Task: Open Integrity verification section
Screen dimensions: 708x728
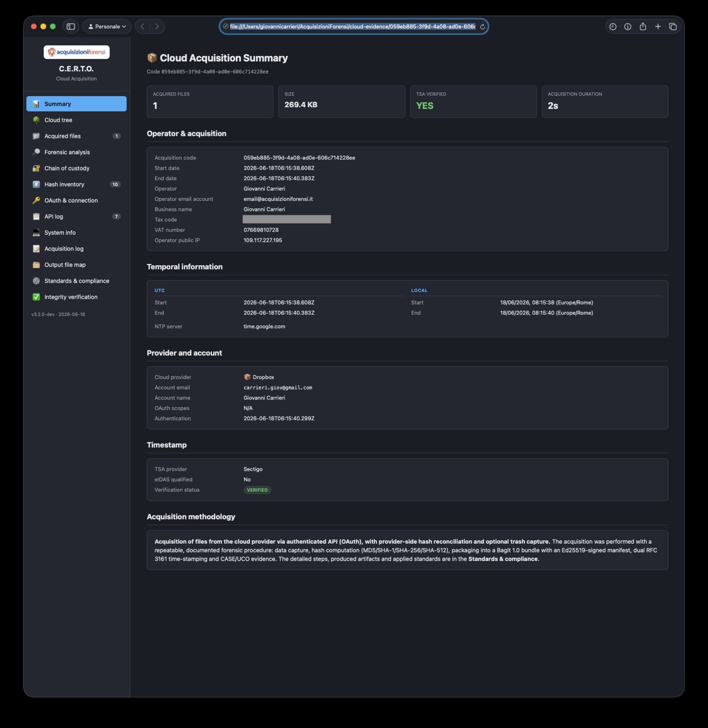Action: pyautogui.click(x=76, y=297)
